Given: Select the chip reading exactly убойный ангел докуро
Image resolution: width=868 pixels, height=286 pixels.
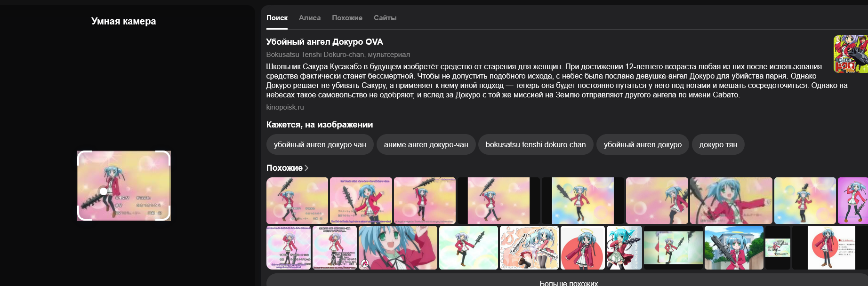Looking at the screenshot, I should (643, 144).
